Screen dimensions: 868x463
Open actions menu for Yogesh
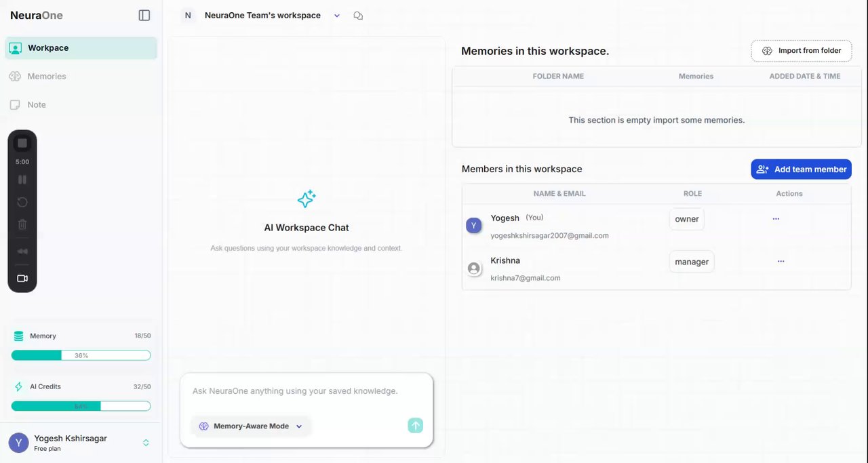coord(776,219)
